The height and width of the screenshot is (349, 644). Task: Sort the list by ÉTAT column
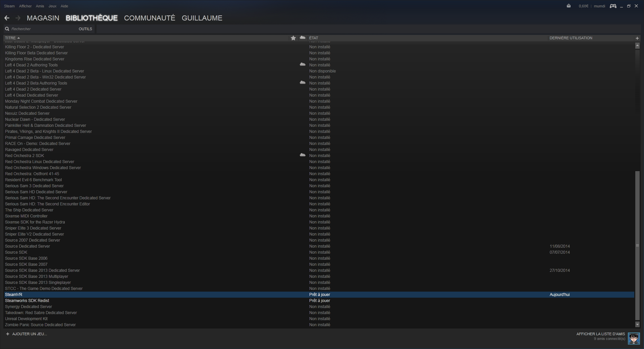[314, 38]
